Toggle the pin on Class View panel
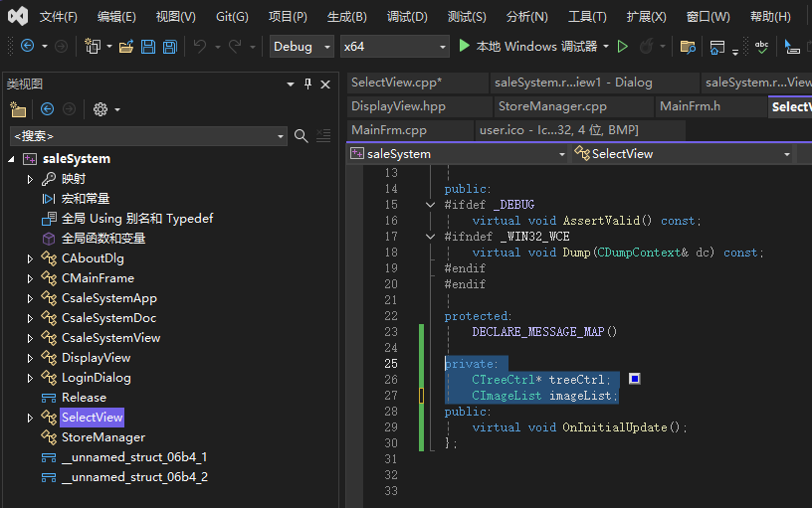Screen dimensions: 812x508 pos(307,85)
